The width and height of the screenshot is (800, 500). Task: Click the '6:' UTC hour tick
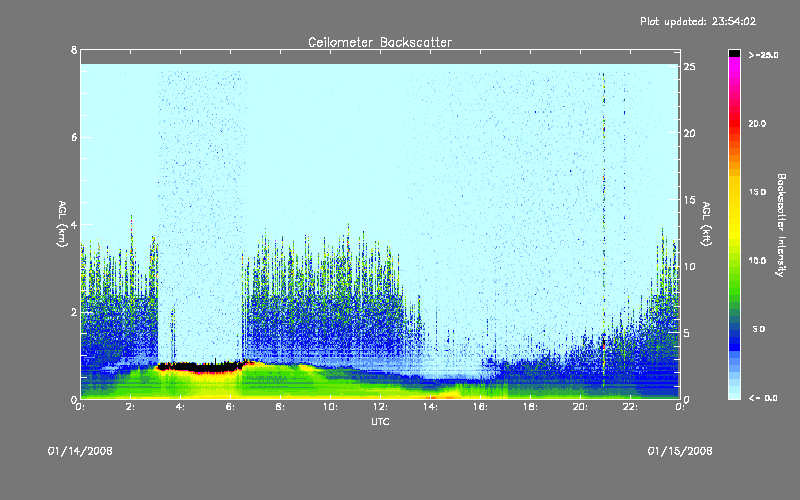[231, 407]
